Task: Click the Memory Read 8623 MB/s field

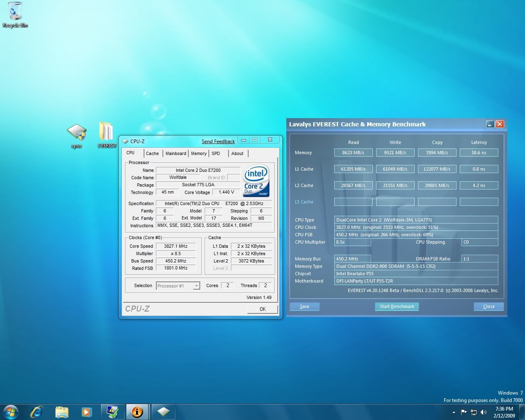Action: [353, 153]
